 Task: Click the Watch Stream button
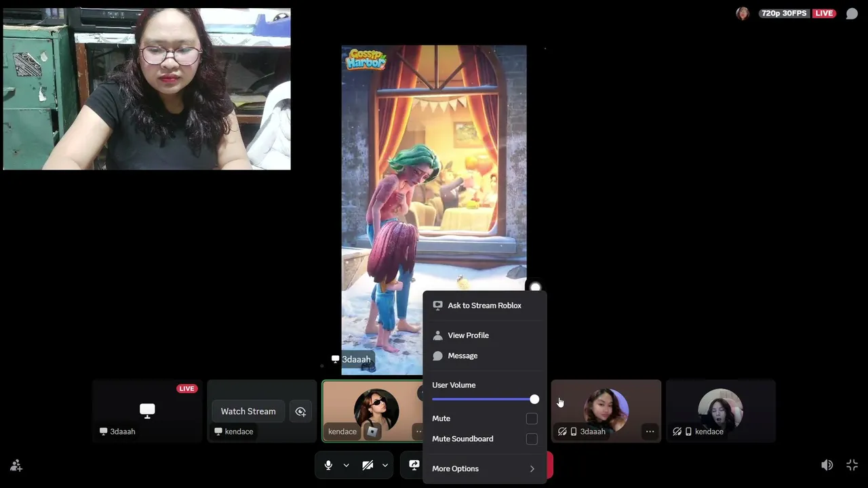click(x=248, y=411)
